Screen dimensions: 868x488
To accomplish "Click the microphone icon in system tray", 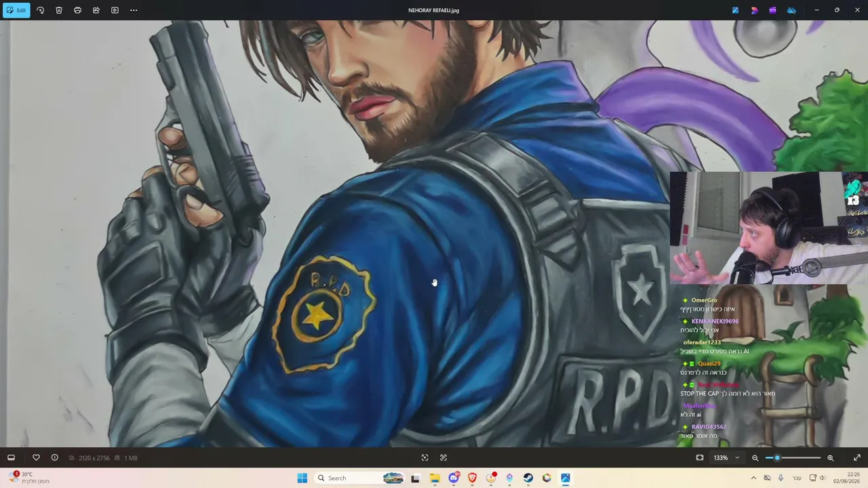I will point(781,478).
